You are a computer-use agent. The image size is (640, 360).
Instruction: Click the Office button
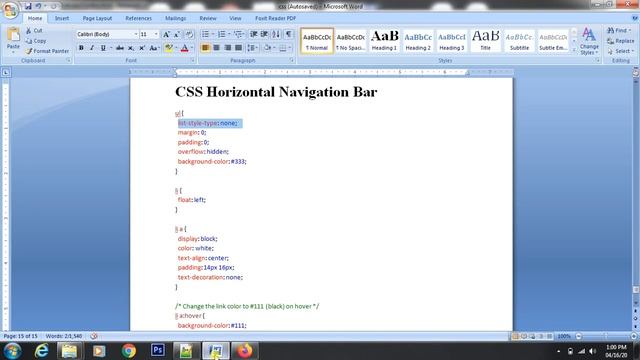10,9
